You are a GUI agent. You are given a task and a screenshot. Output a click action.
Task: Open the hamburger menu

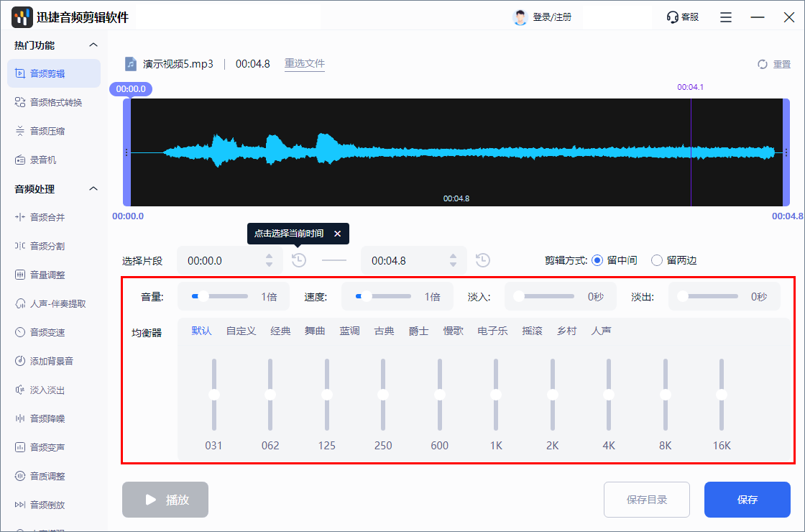pyautogui.click(x=726, y=17)
